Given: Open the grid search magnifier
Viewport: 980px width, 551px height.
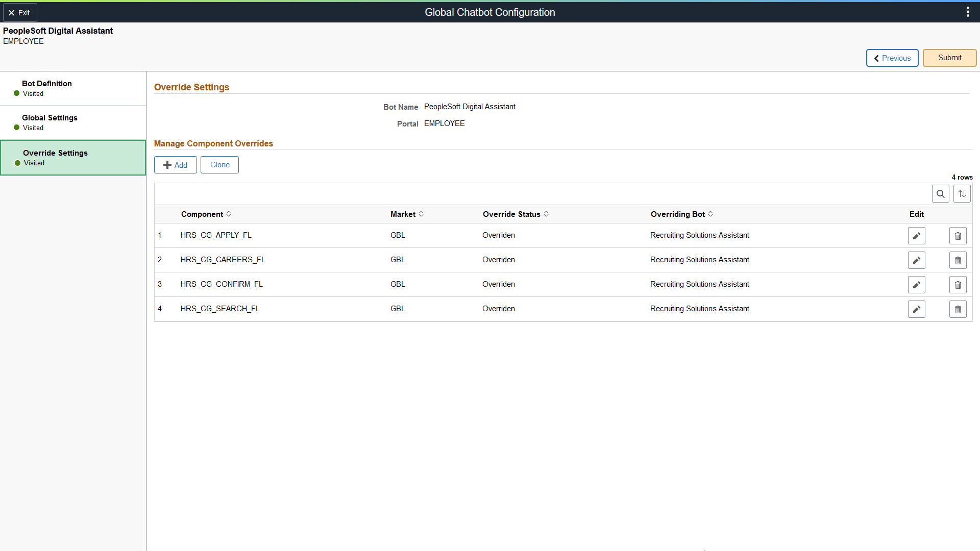Looking at the screenshot, I should [x=941, y=193].
